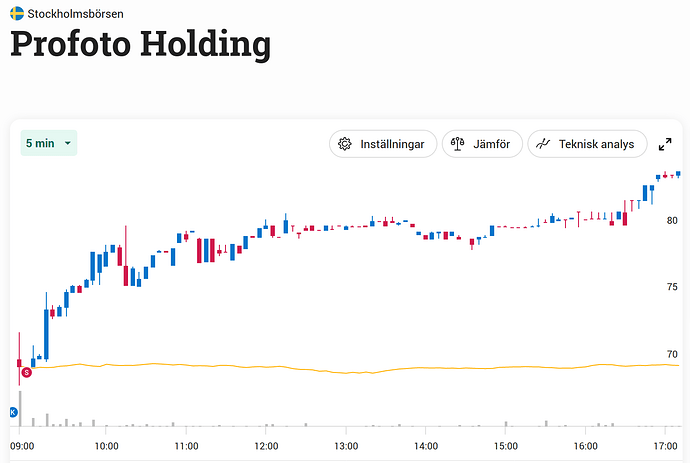Viewport: 690px width, 463px height.
Task: Click the last blue candle at 17:00
Action: click(x=678, y=174)
